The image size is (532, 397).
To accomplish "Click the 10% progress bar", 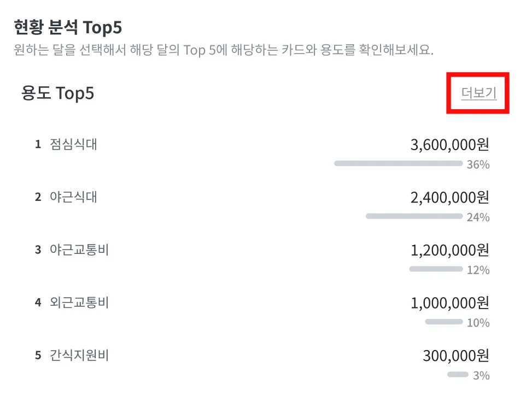I will point(444,322).
